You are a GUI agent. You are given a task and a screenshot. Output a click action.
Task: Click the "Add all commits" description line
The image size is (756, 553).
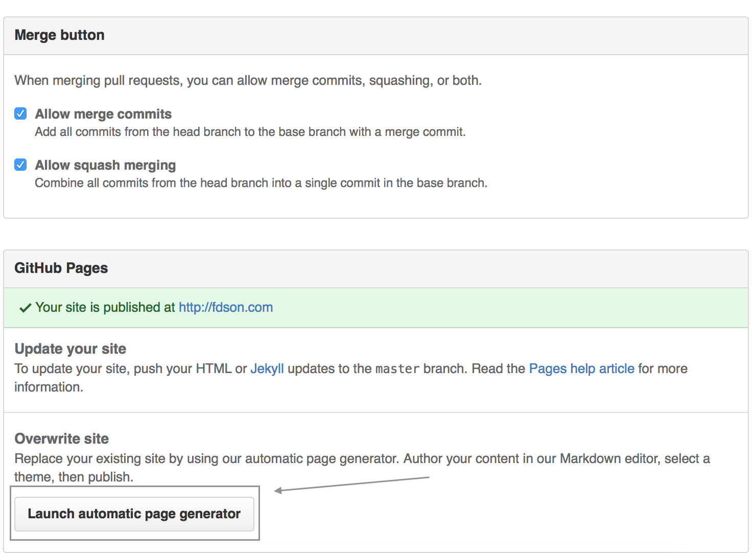pyautogui.click(x=250, y=132)
